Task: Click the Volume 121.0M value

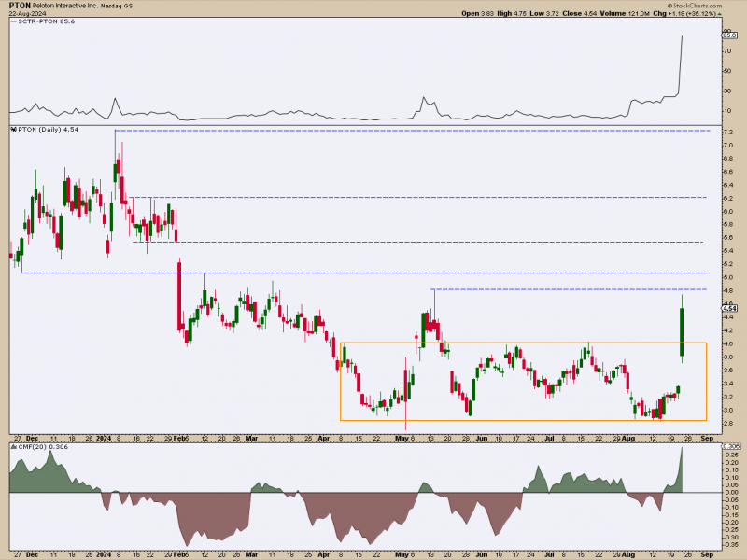Action: coord(625,13)
